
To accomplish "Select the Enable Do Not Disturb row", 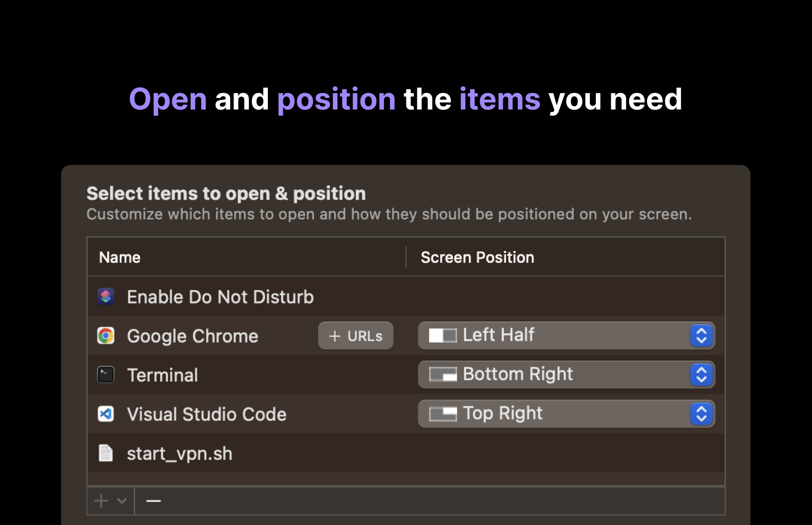I will (x=220, y=297).
